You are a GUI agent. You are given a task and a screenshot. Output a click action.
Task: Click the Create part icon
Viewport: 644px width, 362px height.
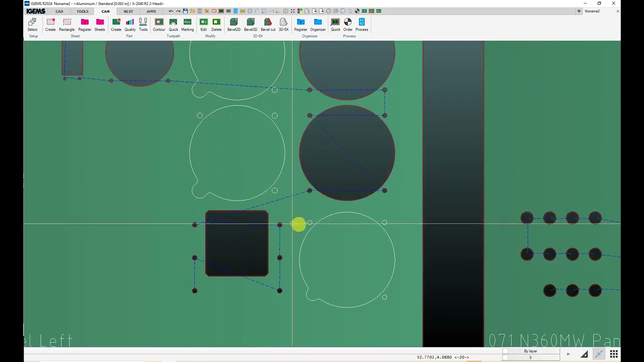[116, 25]
